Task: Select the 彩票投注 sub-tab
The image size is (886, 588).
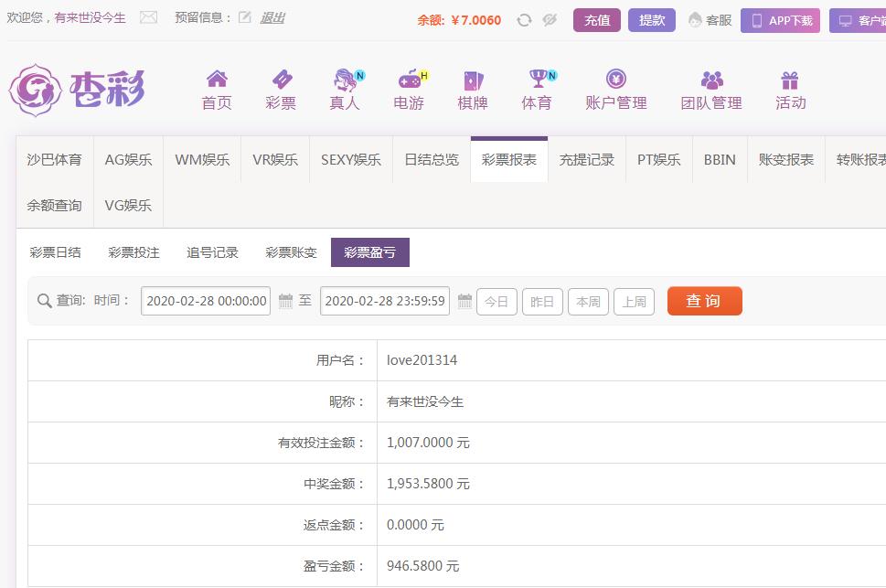Action: point(133,252)
